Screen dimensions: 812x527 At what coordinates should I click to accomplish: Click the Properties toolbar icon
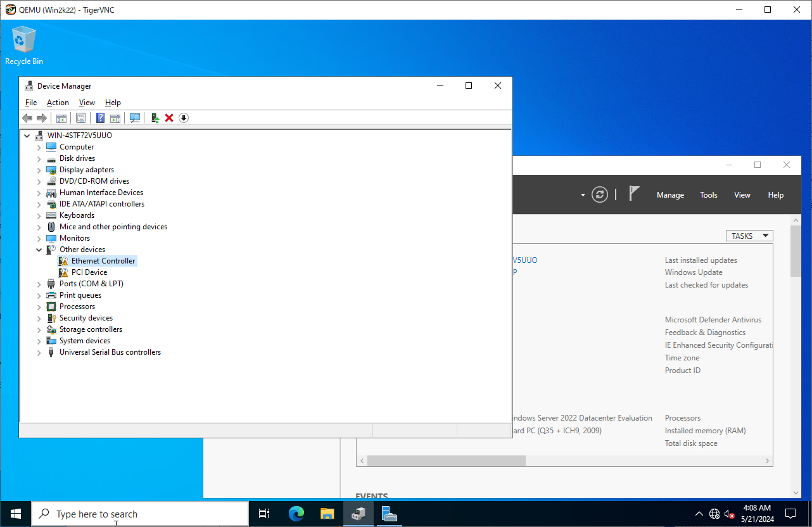coord(80,118)
